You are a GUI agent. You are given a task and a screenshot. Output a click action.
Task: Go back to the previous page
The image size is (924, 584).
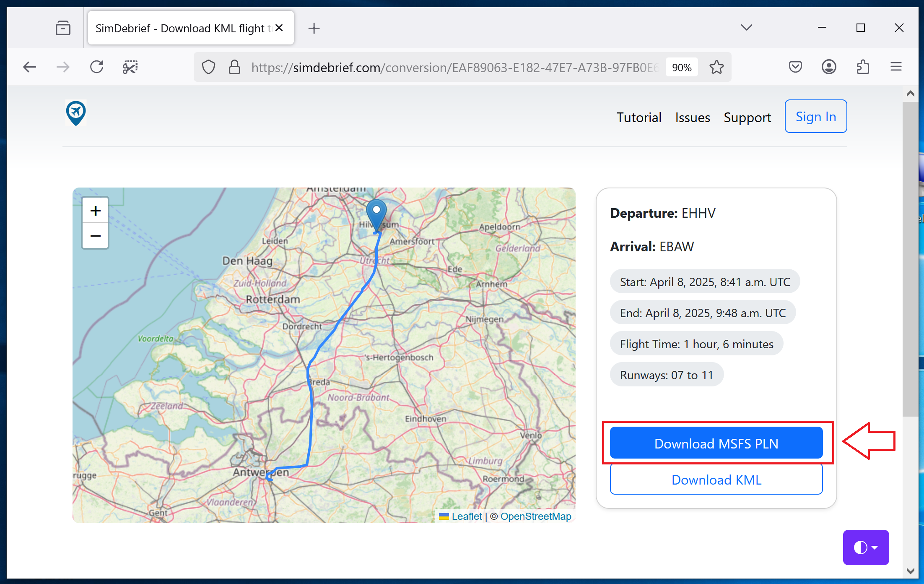click(29, 67)
